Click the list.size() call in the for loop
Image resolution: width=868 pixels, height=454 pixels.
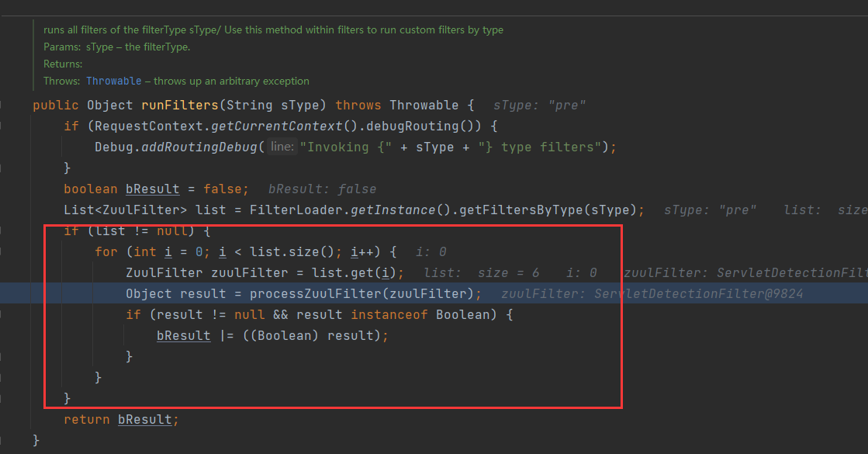tap(292, 252)
